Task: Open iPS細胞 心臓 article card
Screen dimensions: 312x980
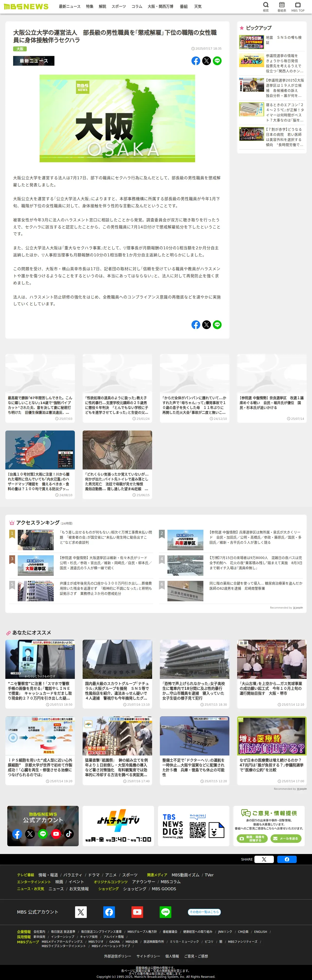Action: 40,750
